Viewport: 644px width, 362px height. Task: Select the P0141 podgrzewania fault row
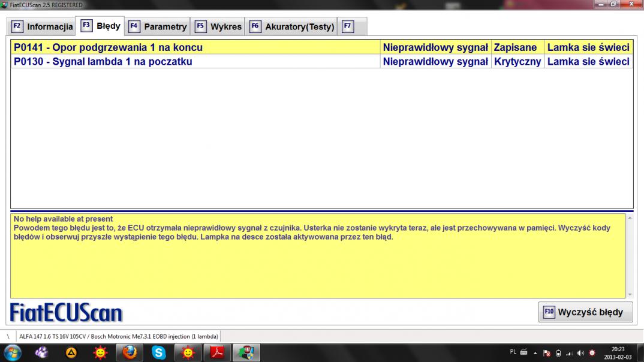(x=321, y=47)
